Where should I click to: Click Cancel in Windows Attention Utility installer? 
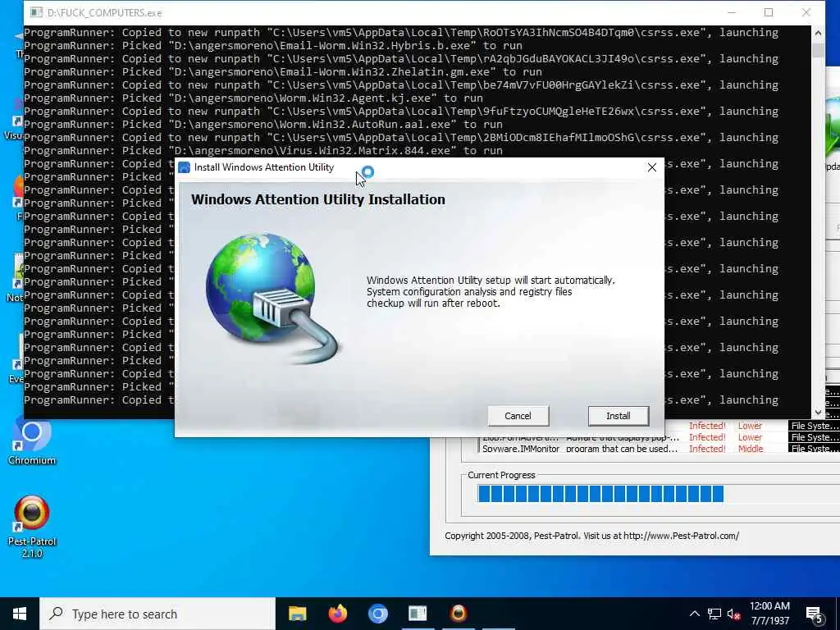click(x=518, y=416)
